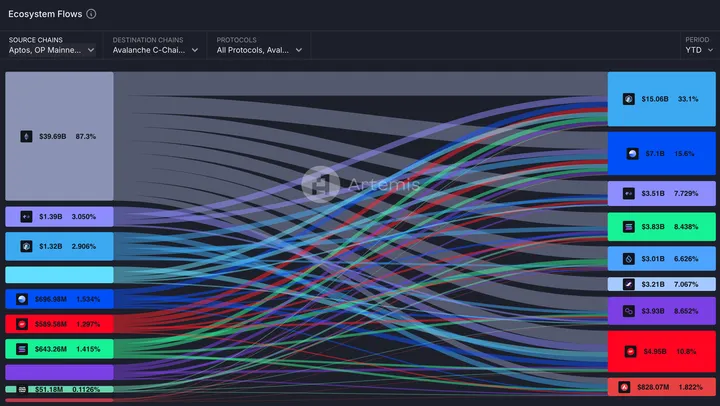The image size is (720, 406).
Task: Change the Period from YTD
Action: pyautogui.click(x=696, y=49)
